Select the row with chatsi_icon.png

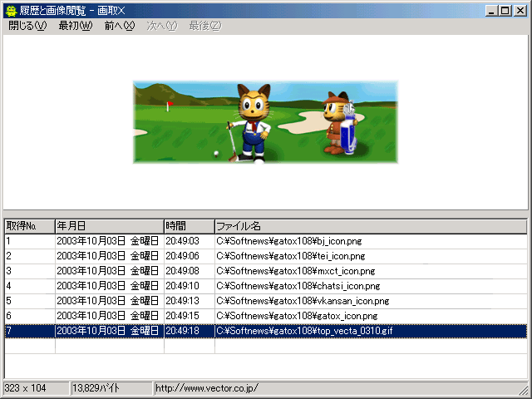[x=266, y=286]
